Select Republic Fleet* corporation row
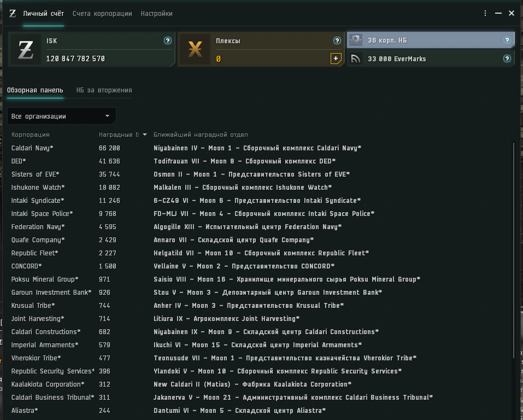 click(x=260, y=253)
